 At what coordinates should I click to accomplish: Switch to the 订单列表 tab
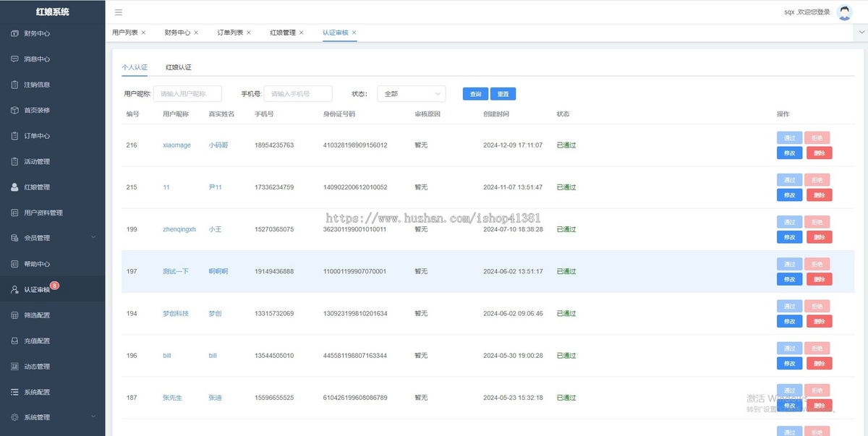pyautogui.click(x=230, y=33)
